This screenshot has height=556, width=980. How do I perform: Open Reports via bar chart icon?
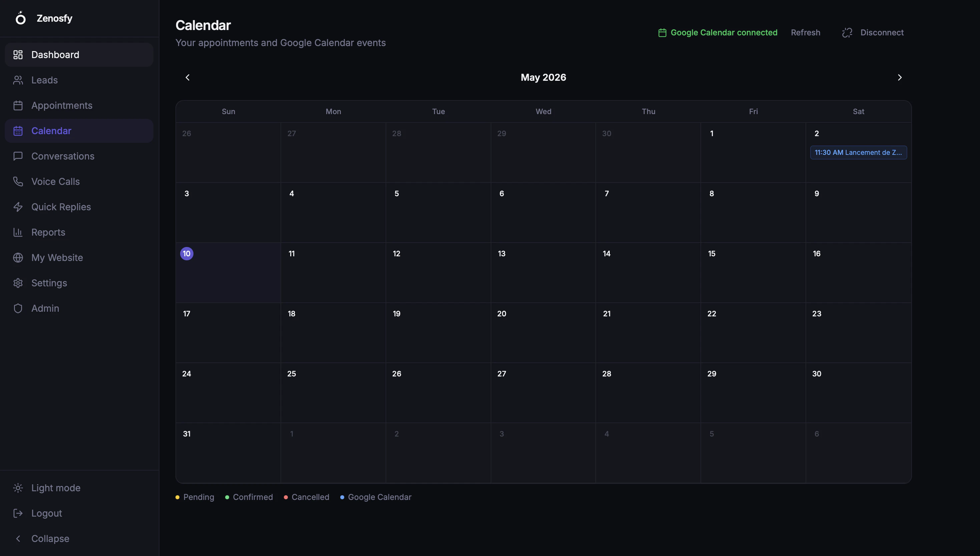(18, 232)
